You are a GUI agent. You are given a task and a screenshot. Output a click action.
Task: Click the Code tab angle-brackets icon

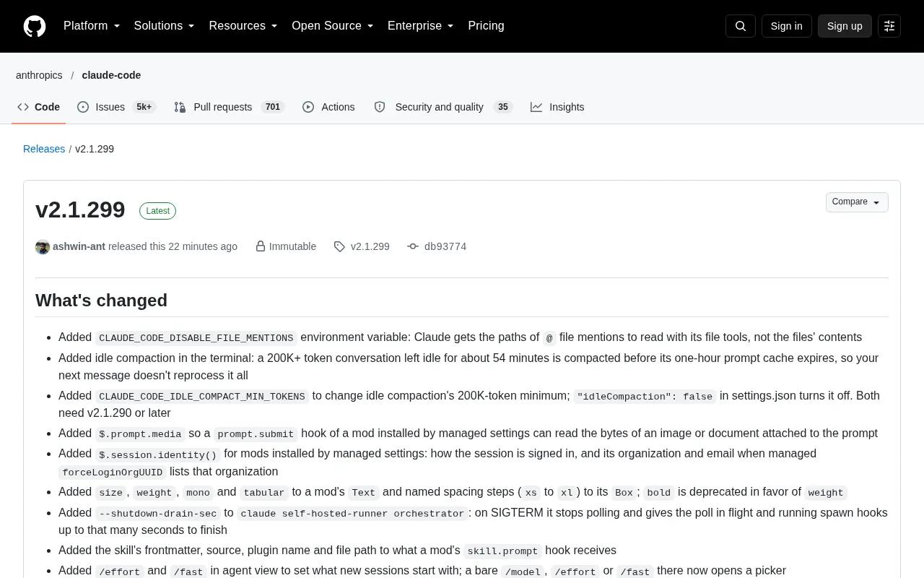point(23,107)
